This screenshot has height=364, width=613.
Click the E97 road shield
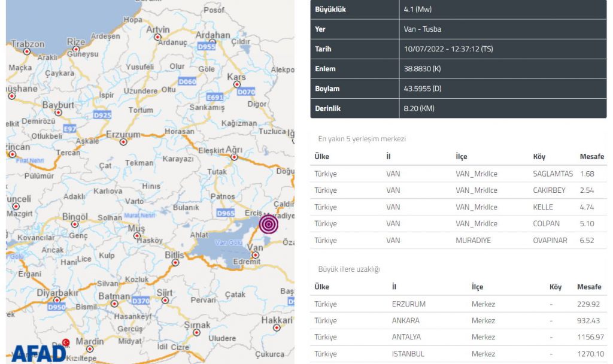tap(70, 129)
